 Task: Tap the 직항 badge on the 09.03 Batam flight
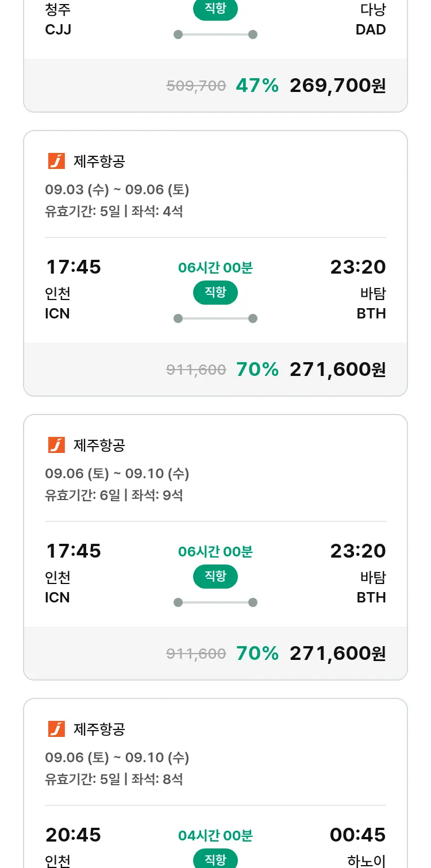point(215,293)
